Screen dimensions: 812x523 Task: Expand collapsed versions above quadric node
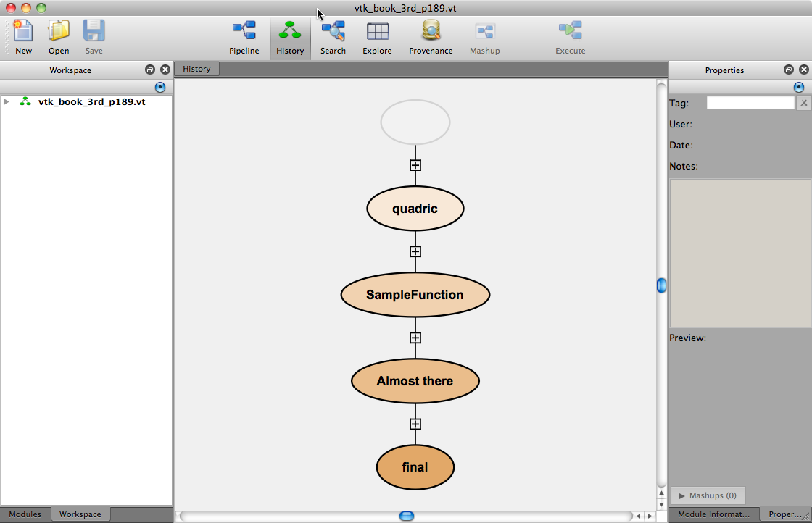point(415,165)
